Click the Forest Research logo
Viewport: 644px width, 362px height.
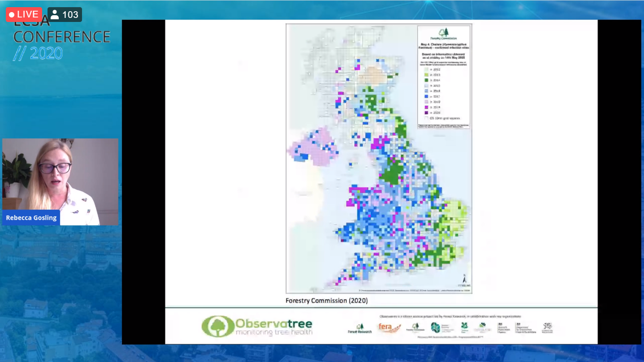[x=359, y=328]
